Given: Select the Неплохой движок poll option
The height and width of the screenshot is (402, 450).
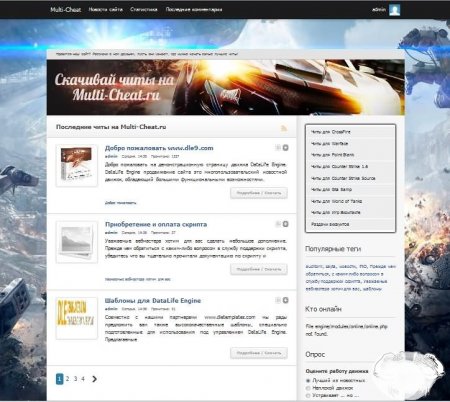Looking at the screenshot, I should pos(308,388).
